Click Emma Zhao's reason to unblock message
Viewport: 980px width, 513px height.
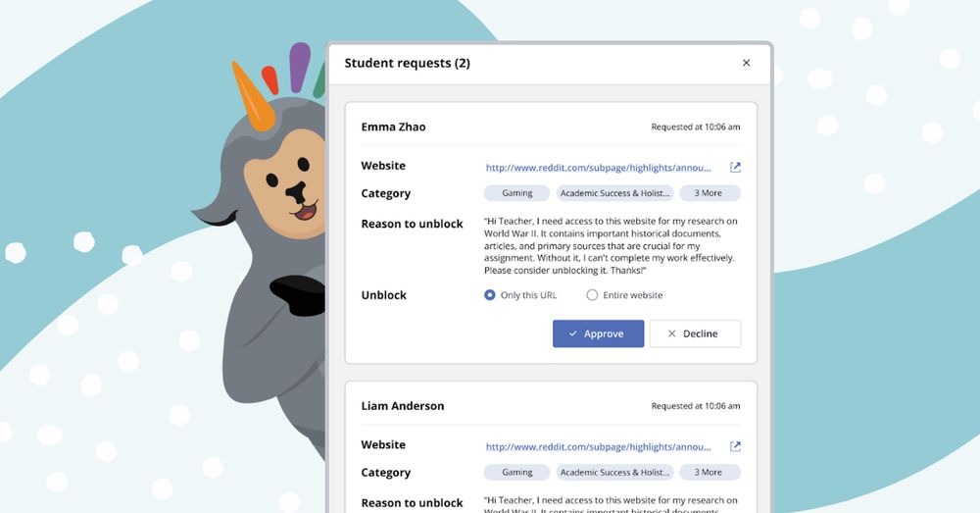pyautogui.click(x=611, y=245)
